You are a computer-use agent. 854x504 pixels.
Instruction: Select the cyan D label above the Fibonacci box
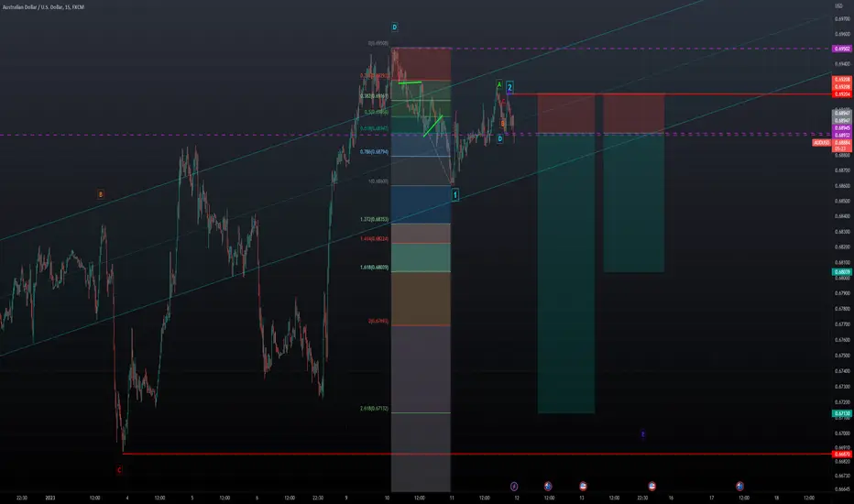(x=394, y=27)
